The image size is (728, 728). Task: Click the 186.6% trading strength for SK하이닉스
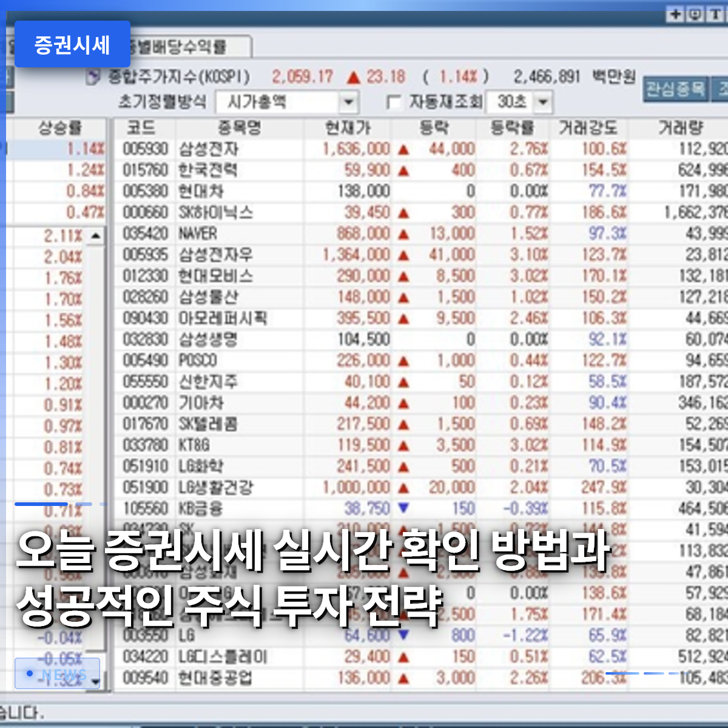click(604, 213)
